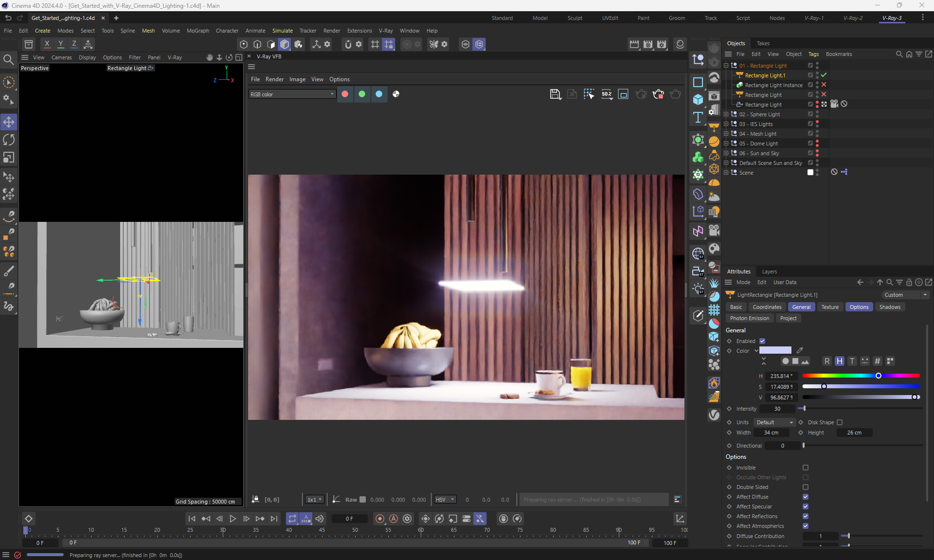Select the Rotate tool in left toolbar

[9, 140]
